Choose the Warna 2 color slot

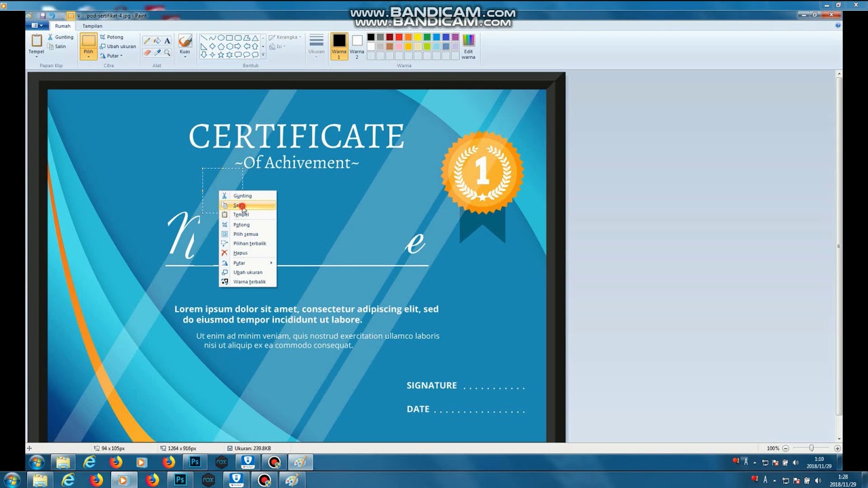click(357, 46)
